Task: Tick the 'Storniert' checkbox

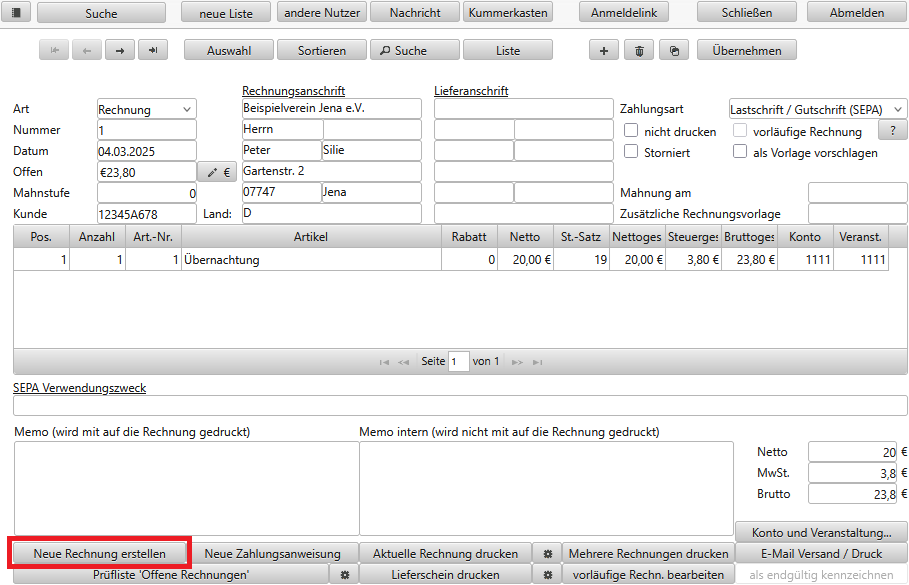Action: point(631,152)
